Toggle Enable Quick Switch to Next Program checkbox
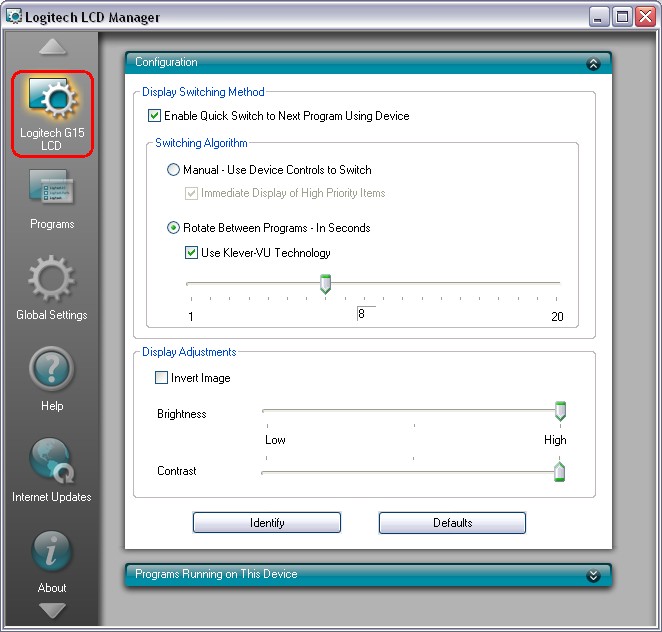Image resolution: width=662 pixels, height=632 pixels. tap(154, 116)
